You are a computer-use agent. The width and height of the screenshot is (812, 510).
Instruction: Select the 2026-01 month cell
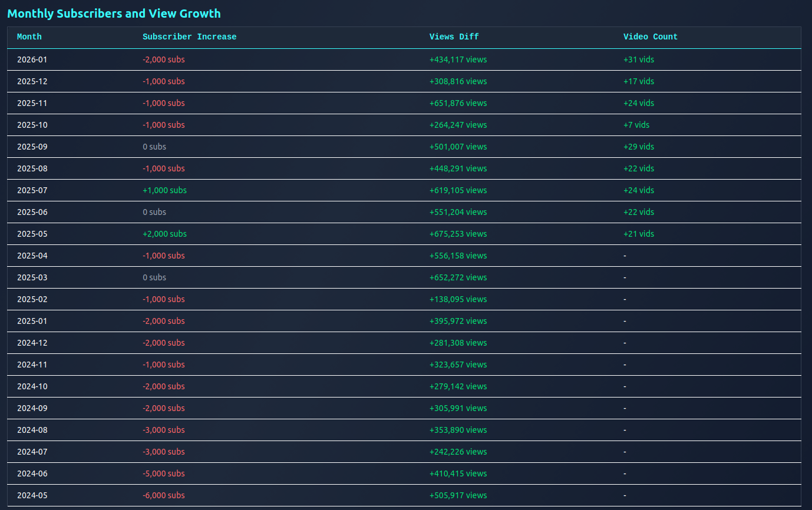click(32, 59)
